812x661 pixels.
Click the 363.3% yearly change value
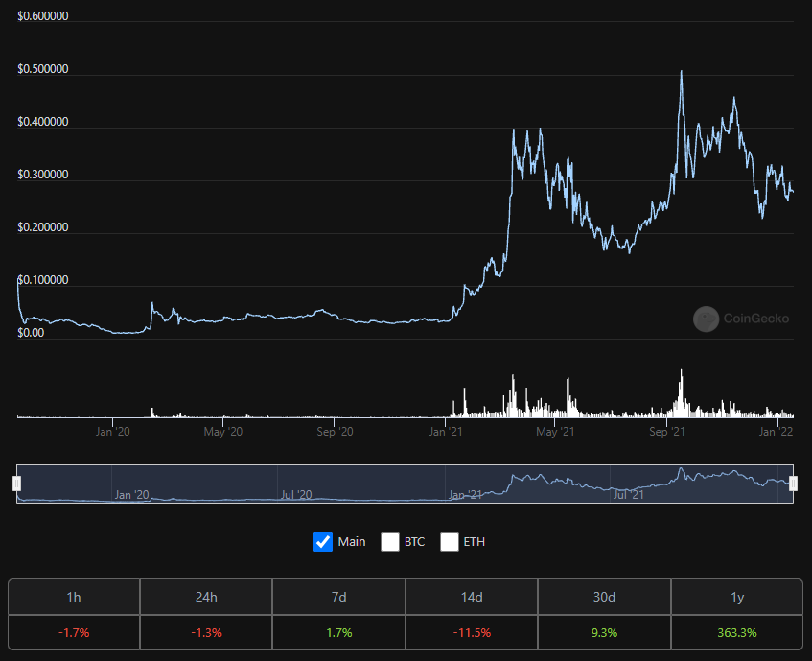[737, 632]
